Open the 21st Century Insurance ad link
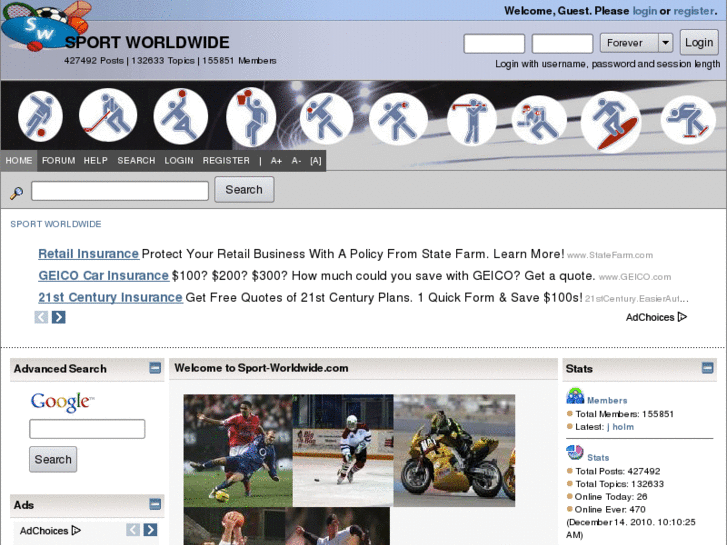 click(110, 297)
